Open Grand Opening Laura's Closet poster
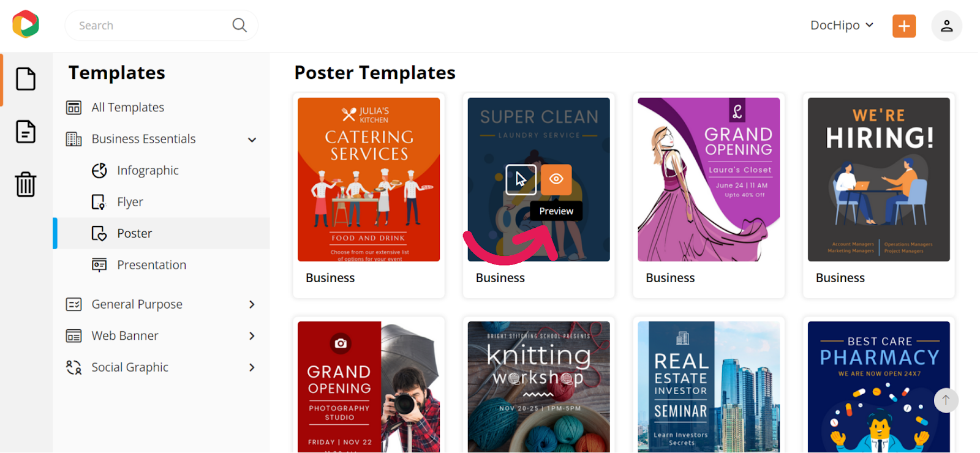Viewport: 980px width, 453px height. click(x=709, y=179)
